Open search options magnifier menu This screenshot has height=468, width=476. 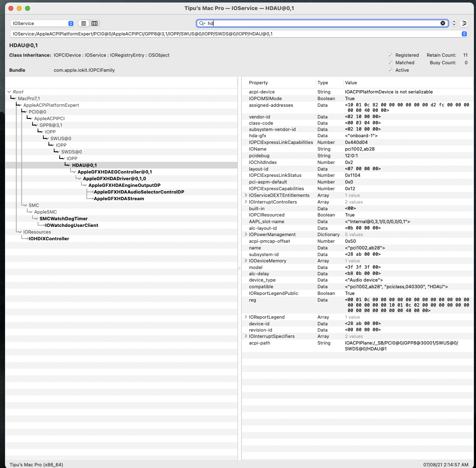point(202,23)
